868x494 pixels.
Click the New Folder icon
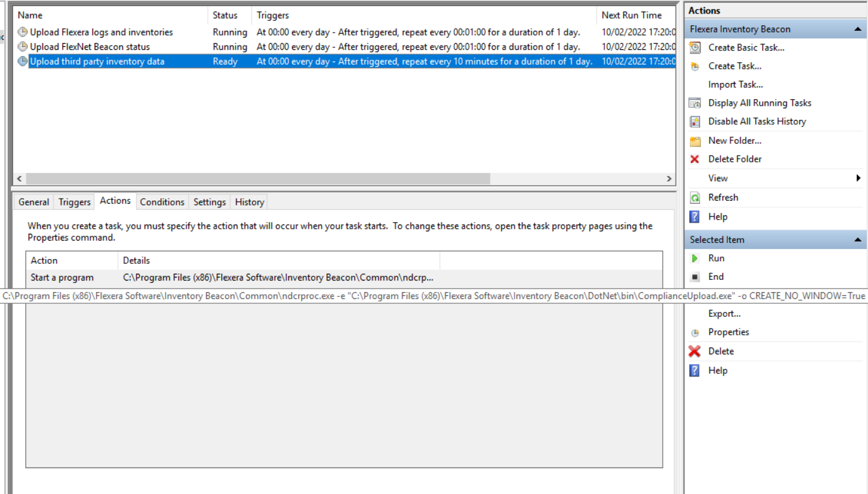point(695,141)
